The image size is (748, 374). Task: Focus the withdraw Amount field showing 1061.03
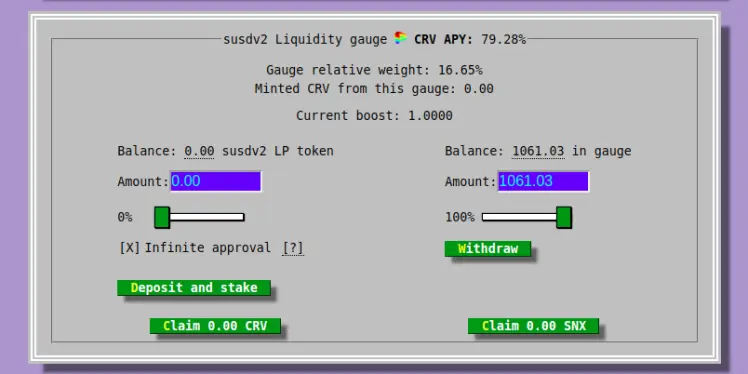point(543,181)
